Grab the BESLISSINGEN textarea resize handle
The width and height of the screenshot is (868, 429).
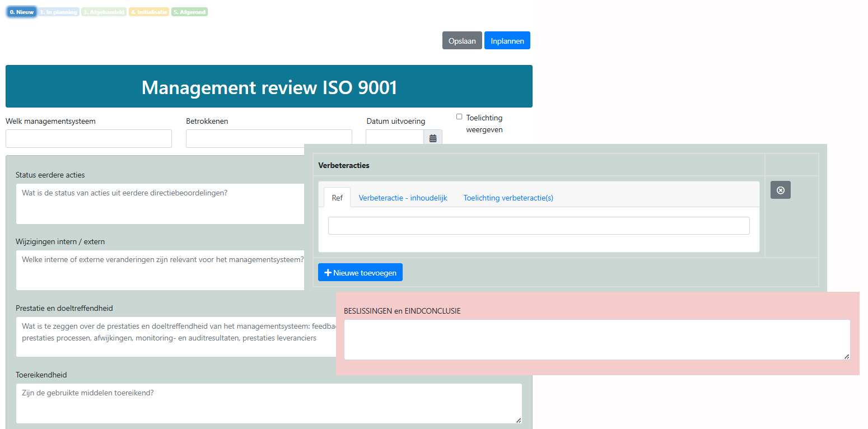click(847, 356)
